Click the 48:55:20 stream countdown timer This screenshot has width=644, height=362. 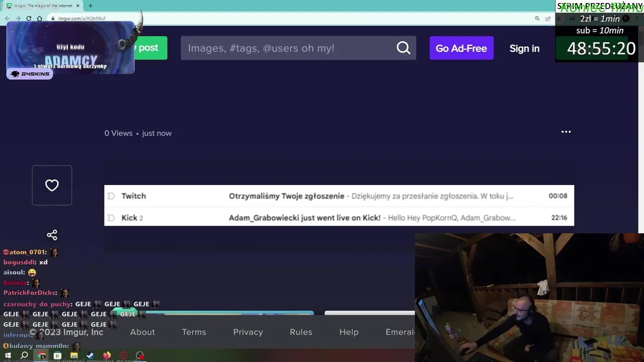601,49
